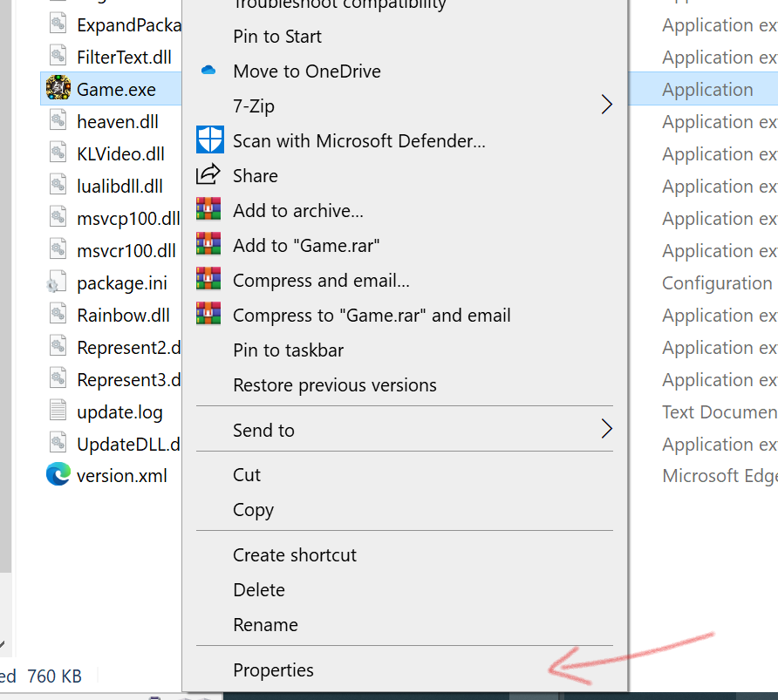This screenshot has width=778, height=700.
Task: Choose Pin to taskbar
Action: click(x=288, y=350)
